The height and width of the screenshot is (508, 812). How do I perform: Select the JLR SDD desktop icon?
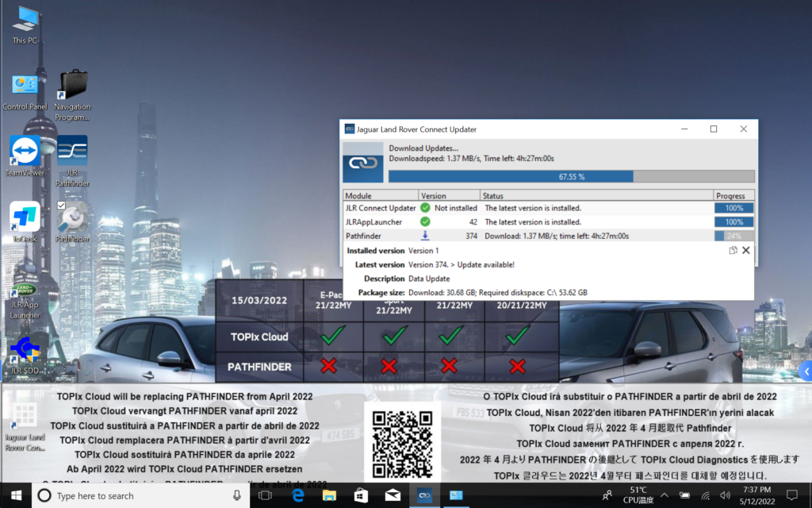click(x=25, y=349)
